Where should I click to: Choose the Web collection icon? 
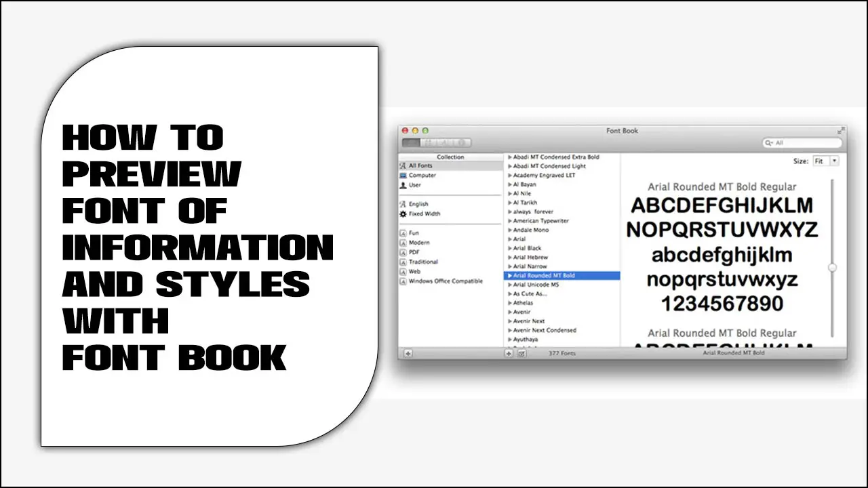tap(403, 271)
